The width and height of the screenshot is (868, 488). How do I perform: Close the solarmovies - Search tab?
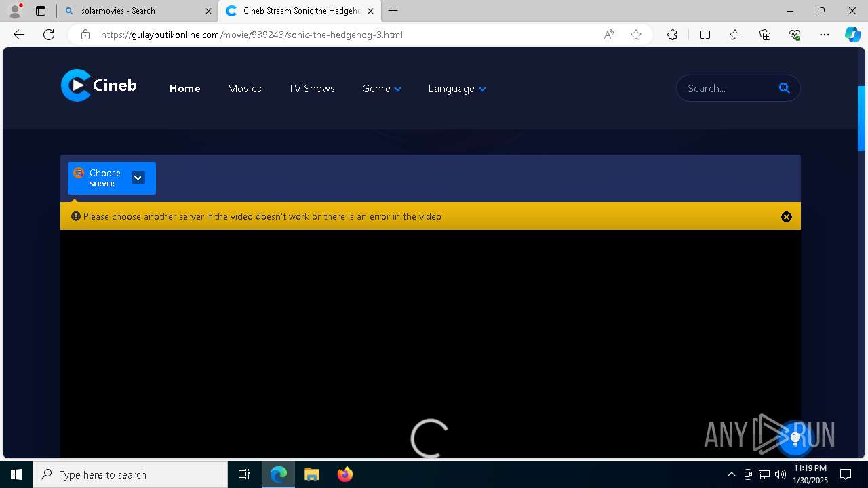pos(208,11)
